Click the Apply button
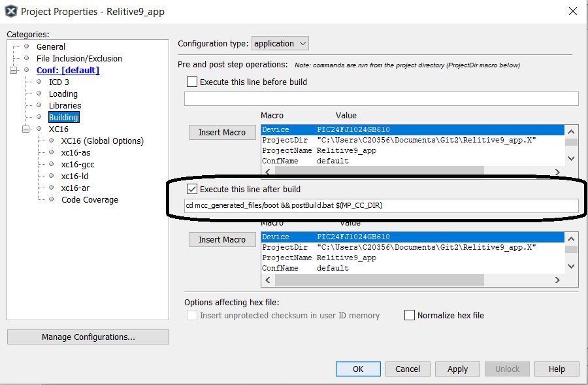Viewport: 588px width, 385px height. tap(457, 369)
